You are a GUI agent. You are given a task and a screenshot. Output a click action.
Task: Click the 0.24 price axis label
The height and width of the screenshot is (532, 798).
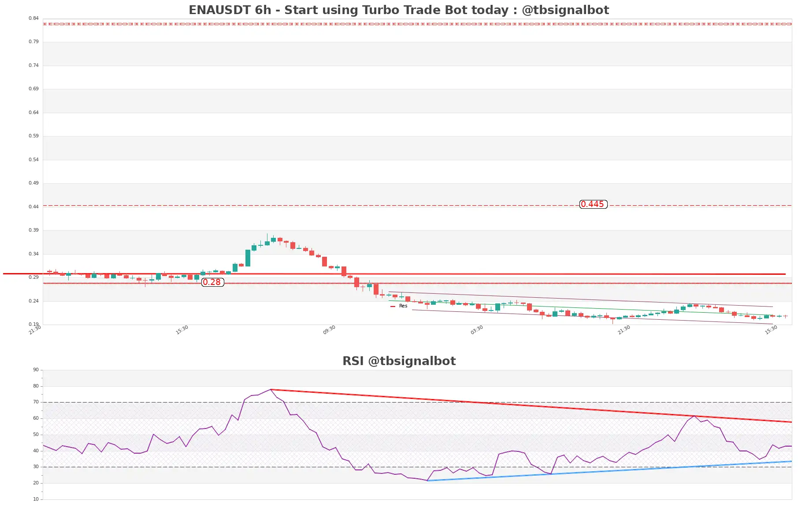[x=33, y=301]
